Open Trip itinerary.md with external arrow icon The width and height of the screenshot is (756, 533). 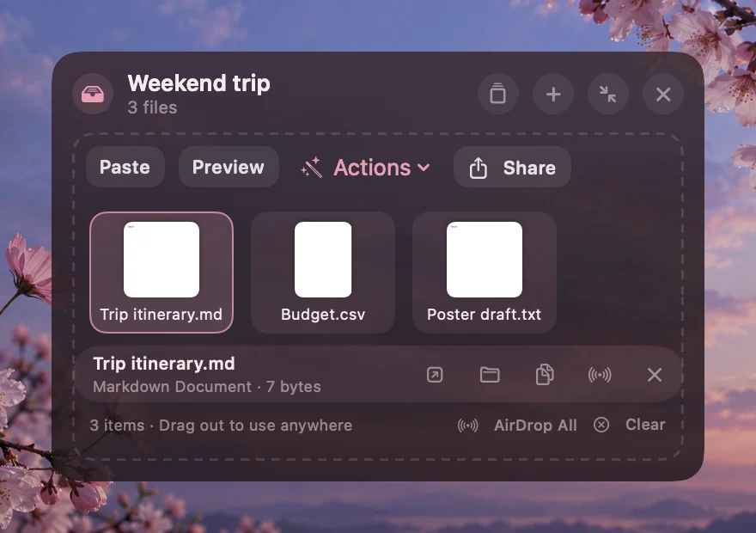click(x=435, y=374)
